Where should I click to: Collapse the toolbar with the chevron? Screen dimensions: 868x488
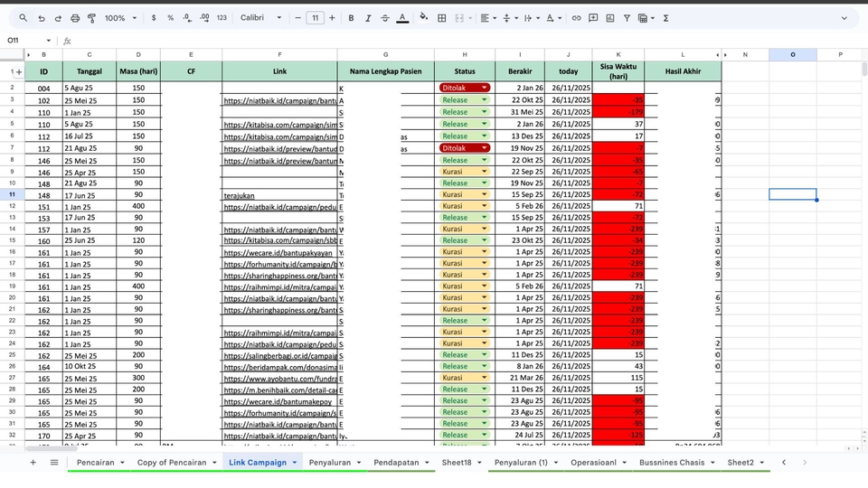coord(848,18)
